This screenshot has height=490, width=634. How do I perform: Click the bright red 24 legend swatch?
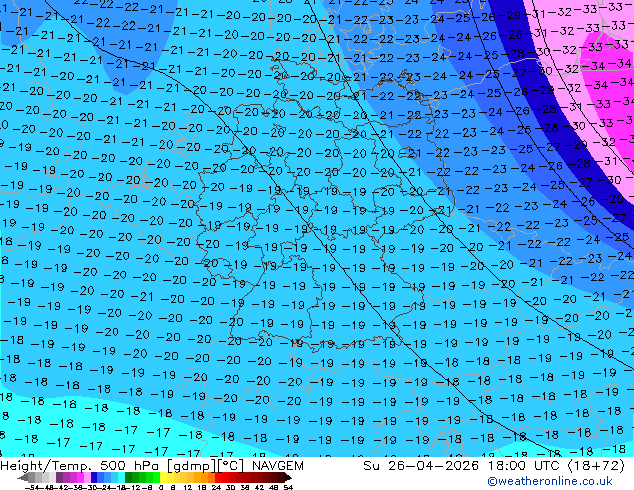click(x=218, y=477)
